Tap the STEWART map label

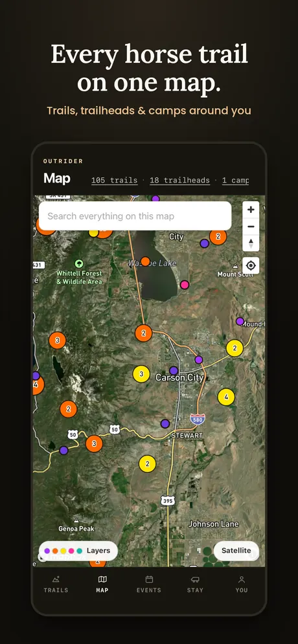tap(187, 435)
